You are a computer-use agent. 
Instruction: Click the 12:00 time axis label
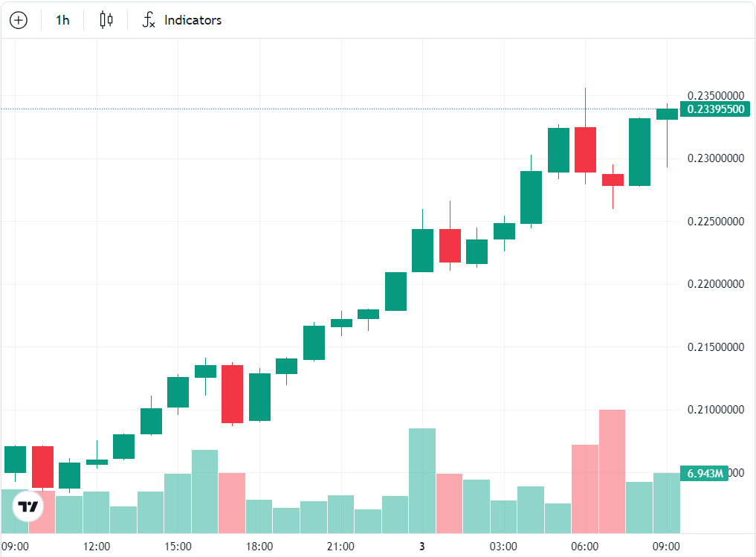click(x=97, y=547)
